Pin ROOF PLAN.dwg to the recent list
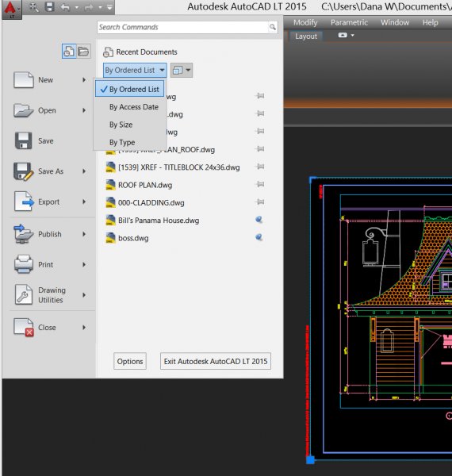452x476 pixels. coord(260,184)
